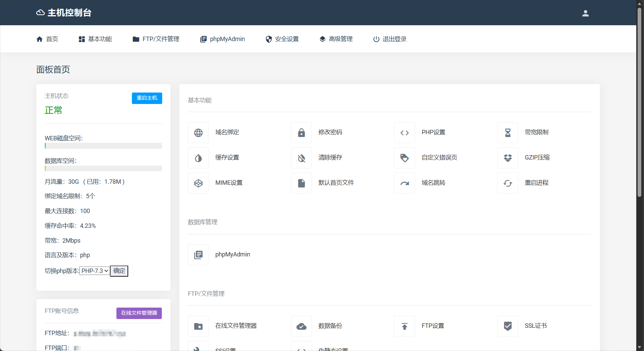
Task: Open 修改密码 via the lock icon
Action: (301, 133)
